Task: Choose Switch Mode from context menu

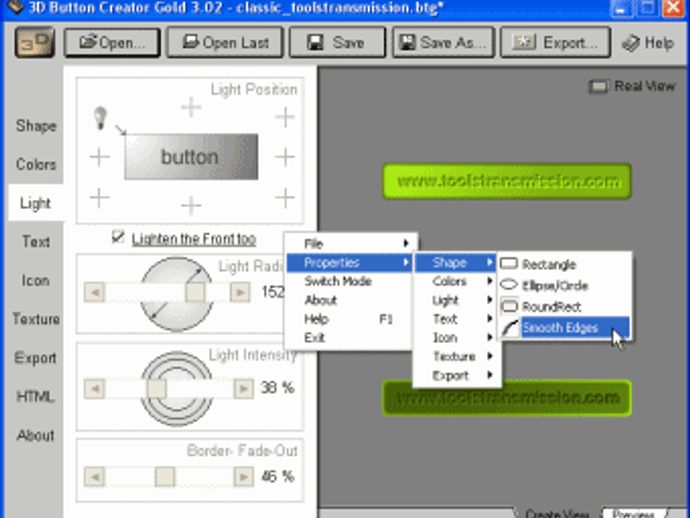Action: [350, 281]
